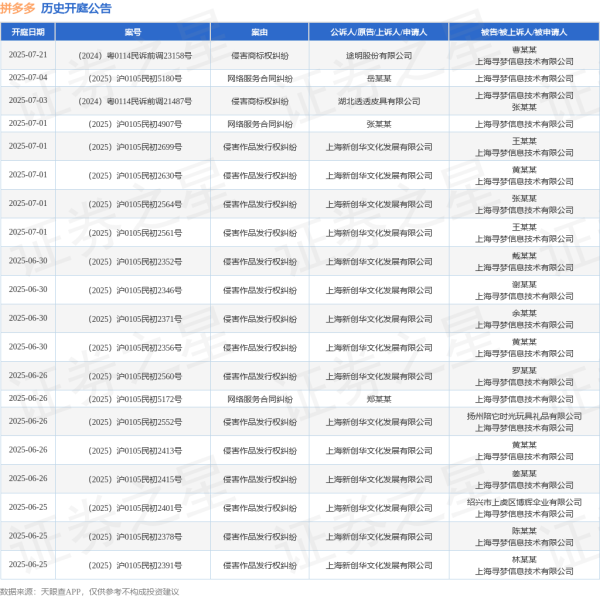Image resolution: width=600 pixels, height=597 pixels.
Task: Click case number (2025)沪0105民初2415号
Action: tap(135, 480)
